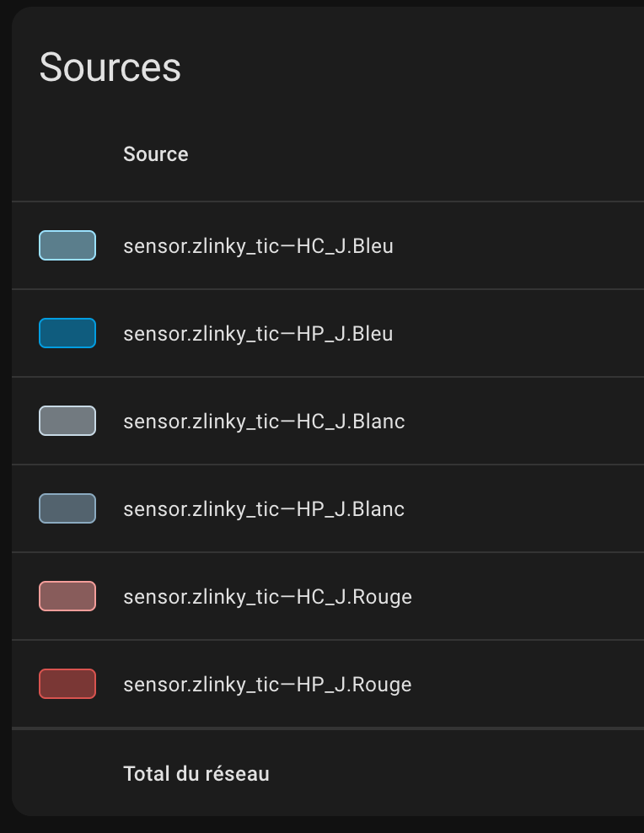Select the grey HC_J.Blanc color indicator

coord(67,421)
